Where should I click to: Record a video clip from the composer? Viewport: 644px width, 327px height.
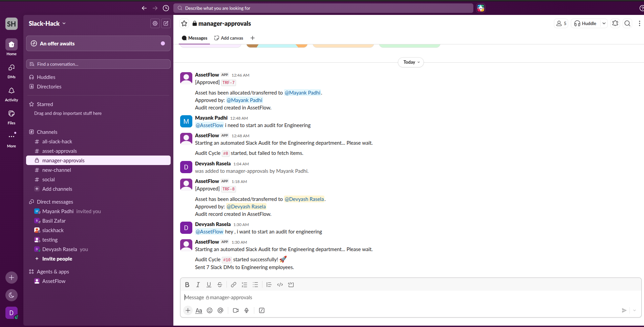coord(236,310)
